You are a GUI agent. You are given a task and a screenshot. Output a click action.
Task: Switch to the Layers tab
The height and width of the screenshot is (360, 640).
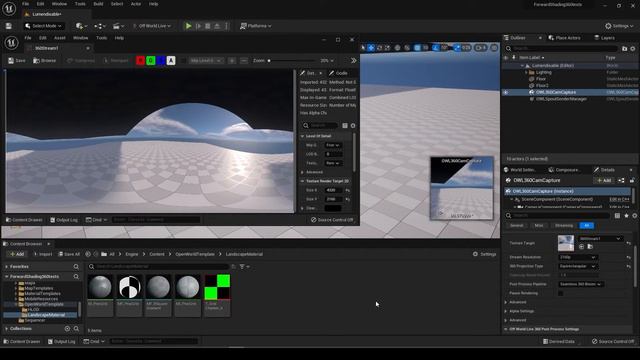point(605,38)
